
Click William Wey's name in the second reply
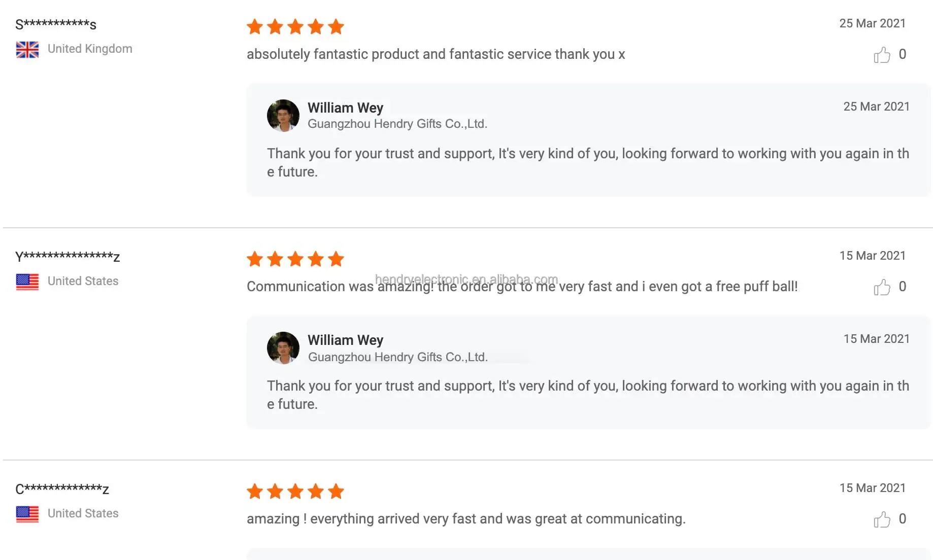point(345,340)
